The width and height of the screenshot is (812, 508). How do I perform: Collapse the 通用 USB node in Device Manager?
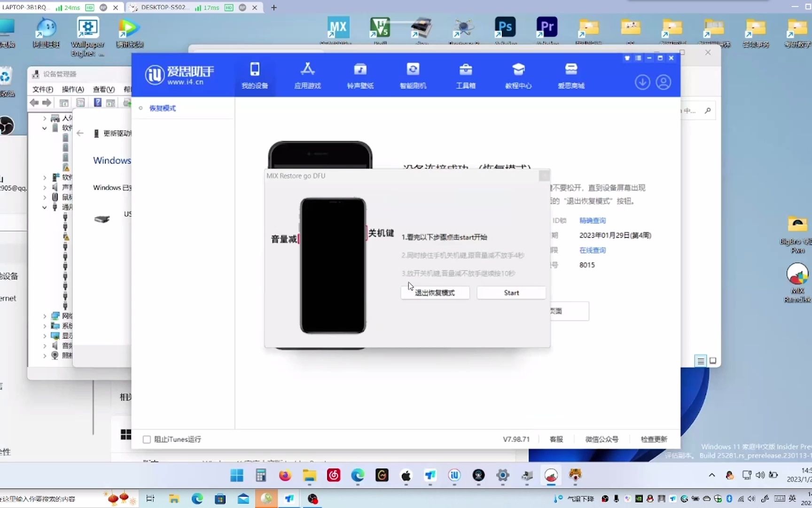[44, 207]
